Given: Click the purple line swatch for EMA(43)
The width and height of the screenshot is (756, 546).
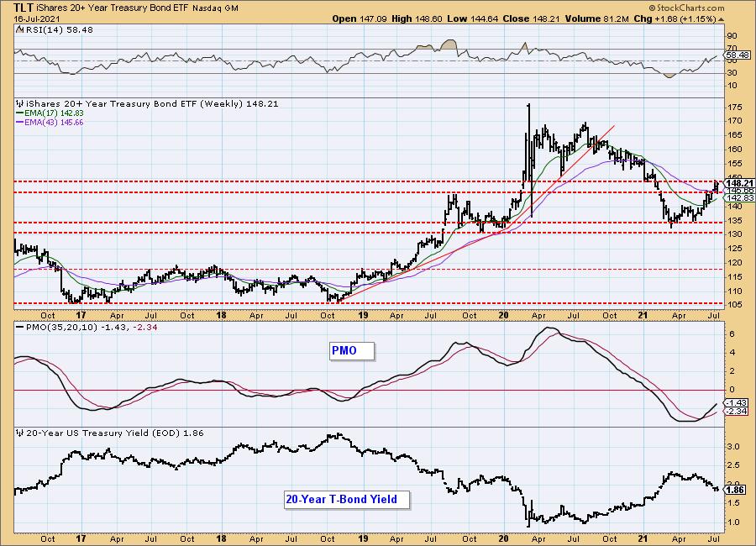Looking at the screenshot, I should click(x=20, y=123).
